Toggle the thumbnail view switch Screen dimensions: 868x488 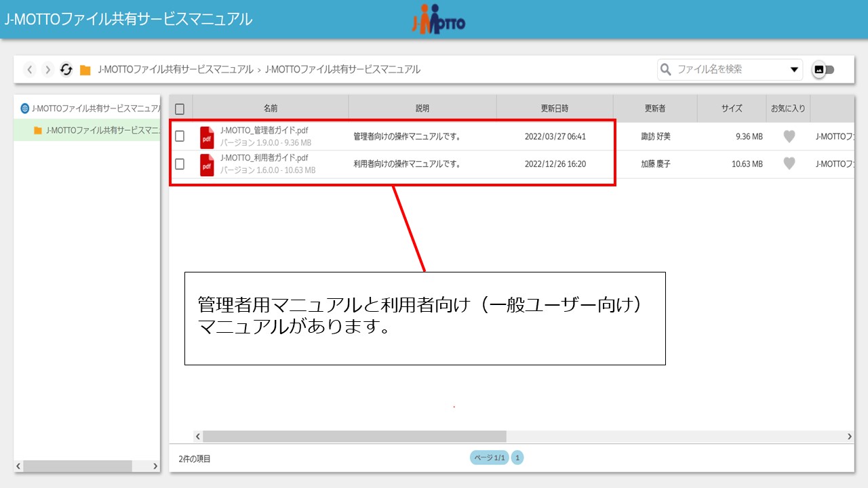tap(823, 69)
